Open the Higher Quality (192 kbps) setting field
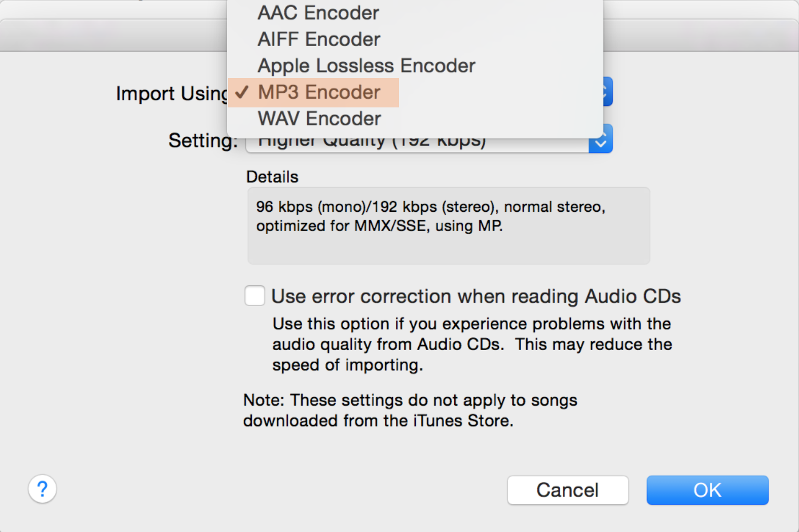This screenshot has height=532, width=799. click(x=417, y=144)
